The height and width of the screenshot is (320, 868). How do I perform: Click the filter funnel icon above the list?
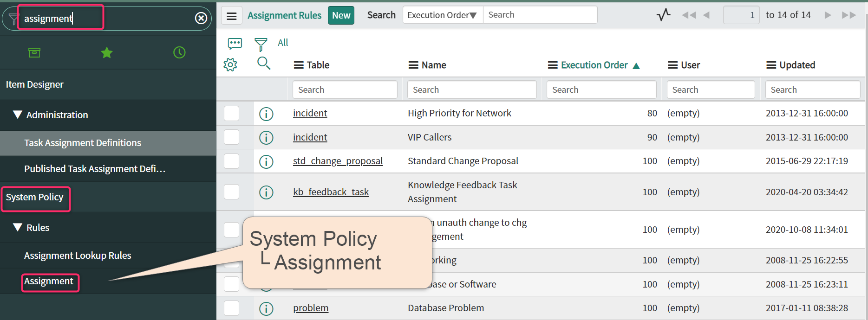click(x=261, y=44)
